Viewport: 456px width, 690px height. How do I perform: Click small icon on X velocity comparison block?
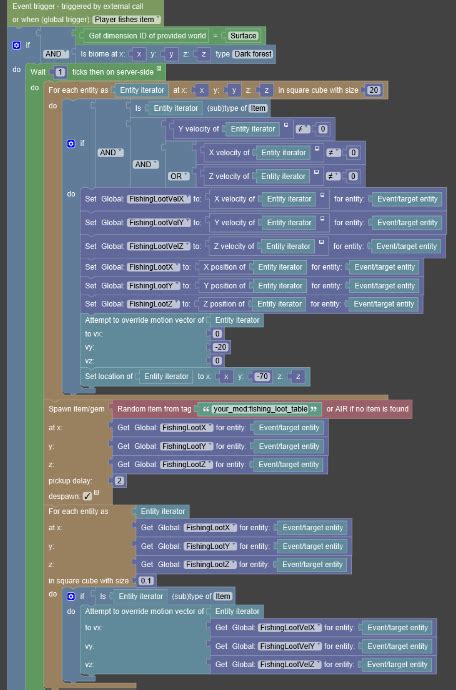(x=316, y=149)
